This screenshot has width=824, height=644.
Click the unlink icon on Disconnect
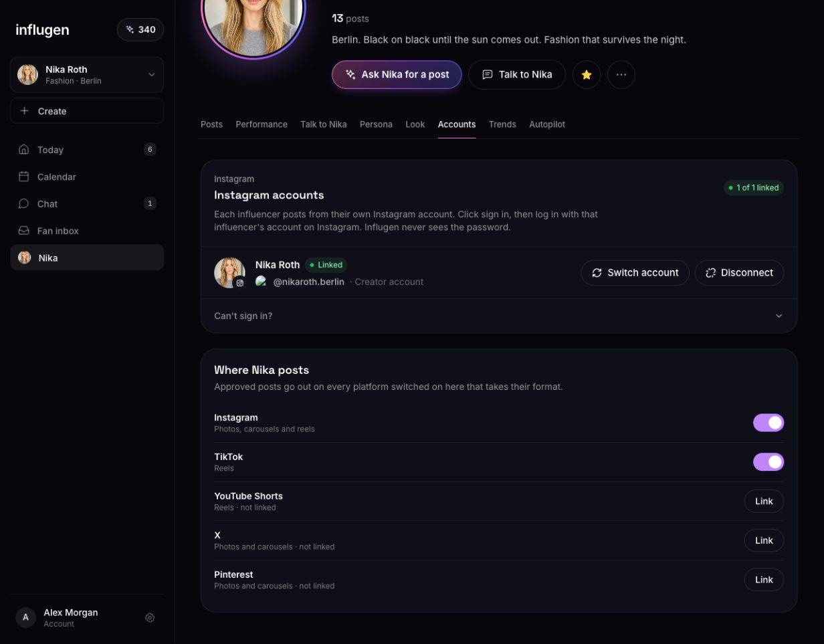pyautogui.click(x=710, y=273)
